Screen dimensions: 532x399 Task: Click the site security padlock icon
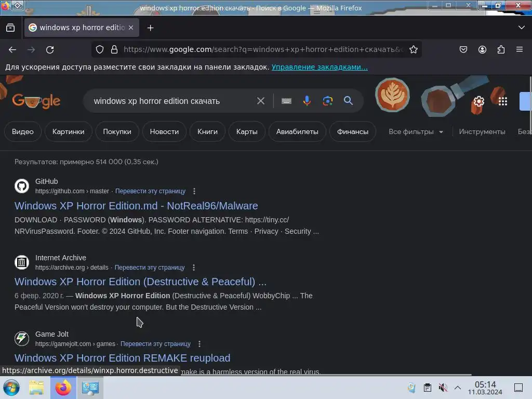(x=114, y=49)
